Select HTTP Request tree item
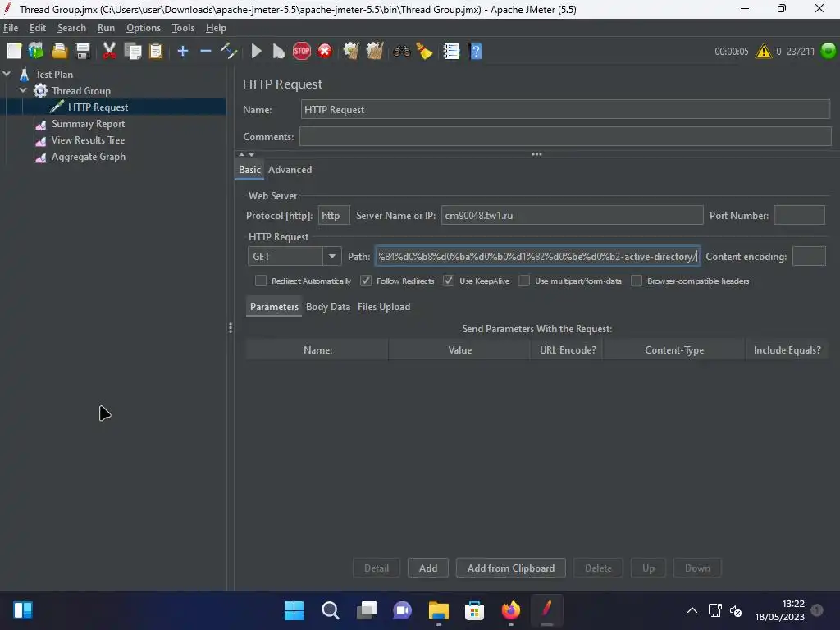840x630 pixels. pos(98,107)
